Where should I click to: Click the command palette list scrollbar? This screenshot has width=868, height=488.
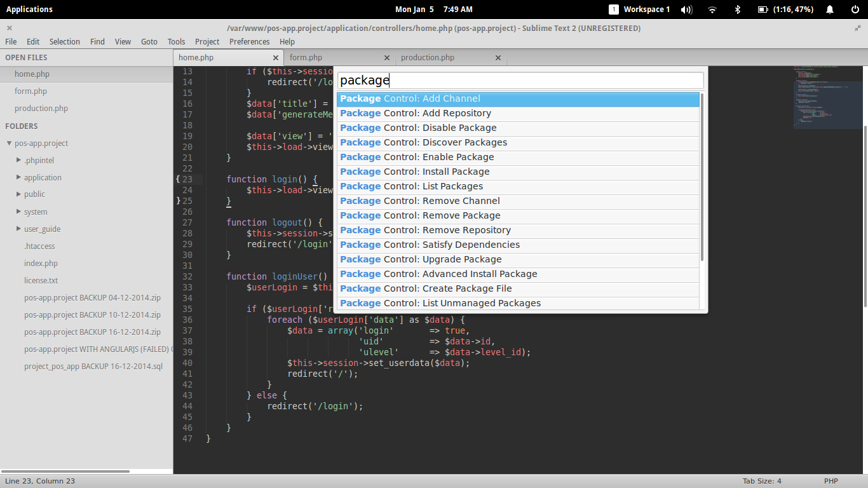[702, 177]
